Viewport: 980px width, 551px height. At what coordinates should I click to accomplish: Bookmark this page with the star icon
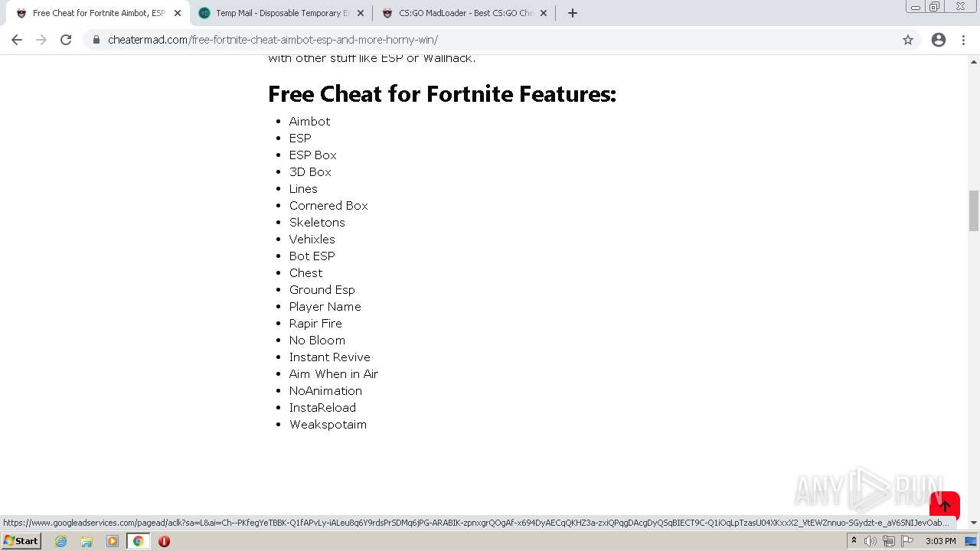[908, 40]
